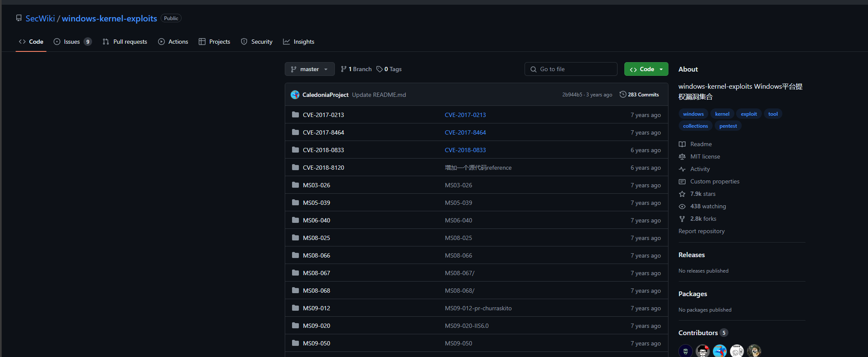Open the Activity link
The image size is (868, 357).
click(x=694, y=169)
